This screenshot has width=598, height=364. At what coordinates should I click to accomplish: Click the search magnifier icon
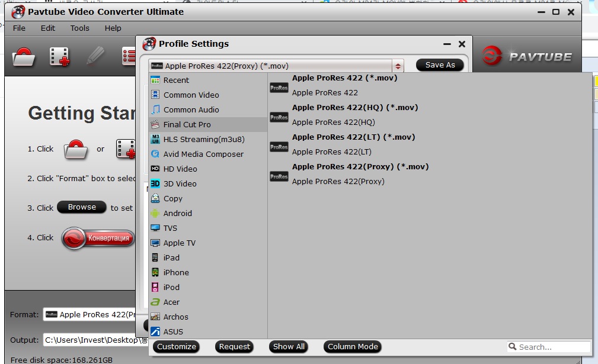(513, 346)
